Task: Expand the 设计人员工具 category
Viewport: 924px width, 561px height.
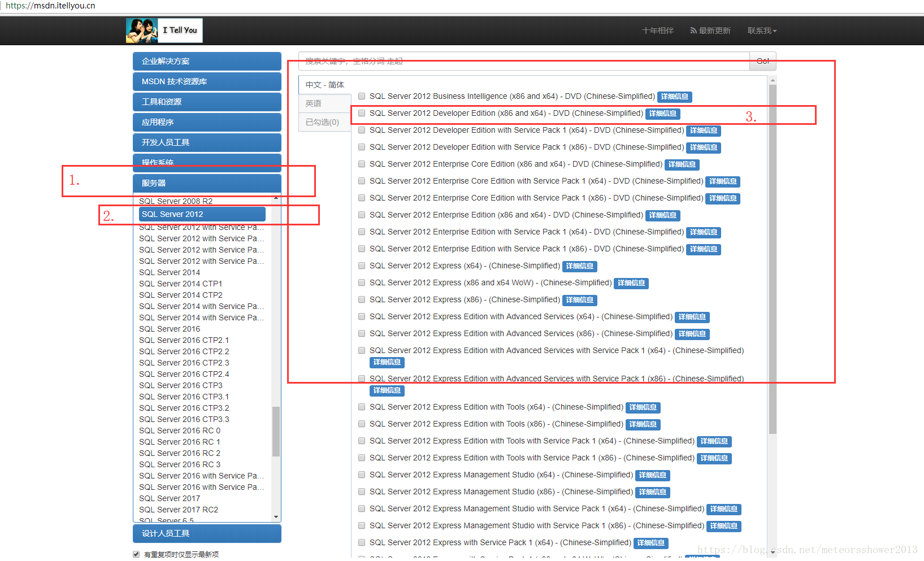Action: [207, 533]
